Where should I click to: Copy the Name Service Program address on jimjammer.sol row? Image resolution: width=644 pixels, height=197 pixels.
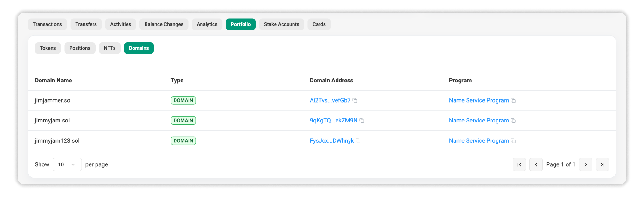pos(513,100)
